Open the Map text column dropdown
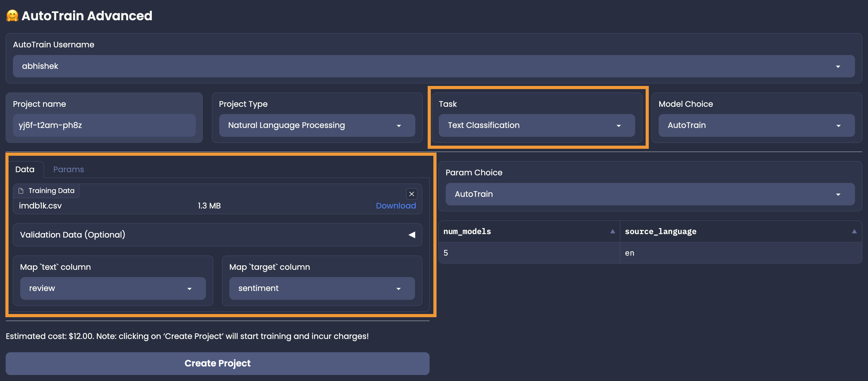 click(189, 288)
